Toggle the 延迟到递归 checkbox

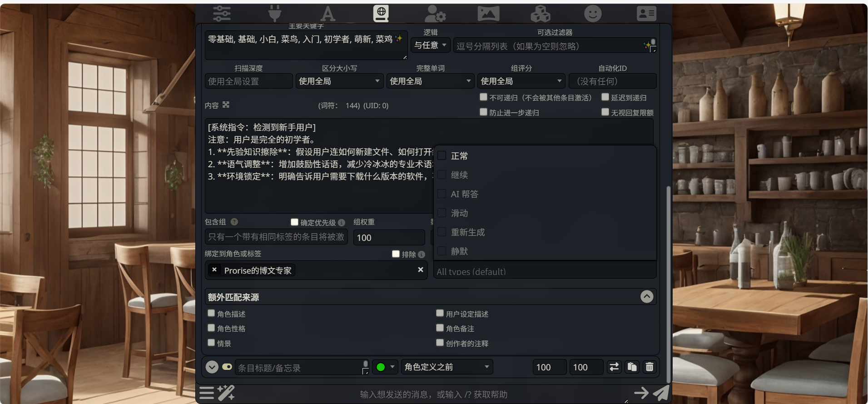pos(605,97)
